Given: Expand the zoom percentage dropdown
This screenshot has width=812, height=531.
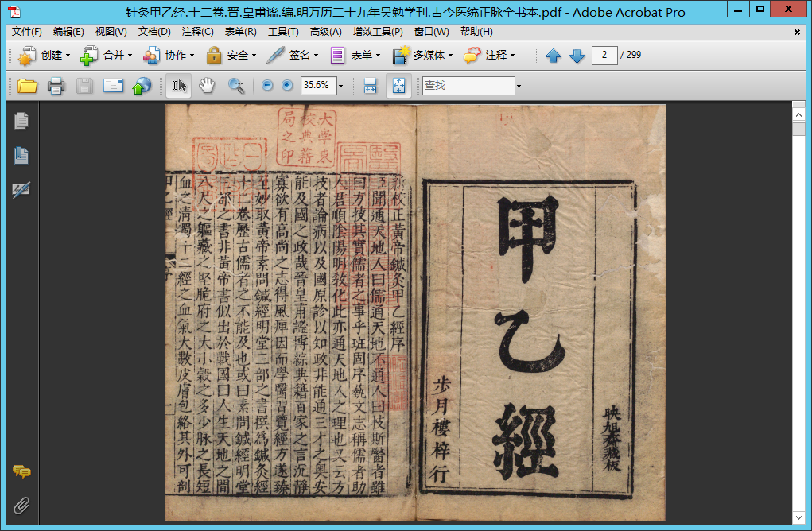Looking at the screenshot, I should (341, 86).
